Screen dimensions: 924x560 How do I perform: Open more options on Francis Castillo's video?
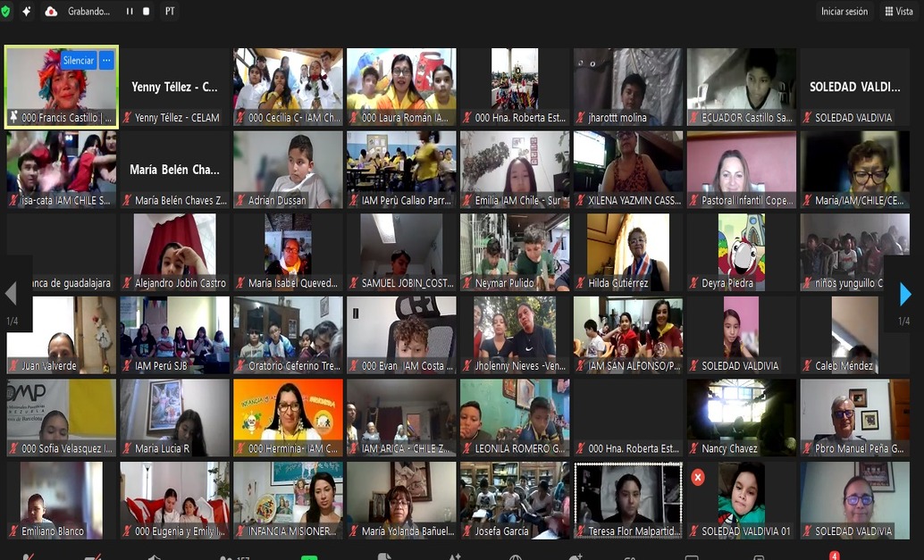coord(106,61)
